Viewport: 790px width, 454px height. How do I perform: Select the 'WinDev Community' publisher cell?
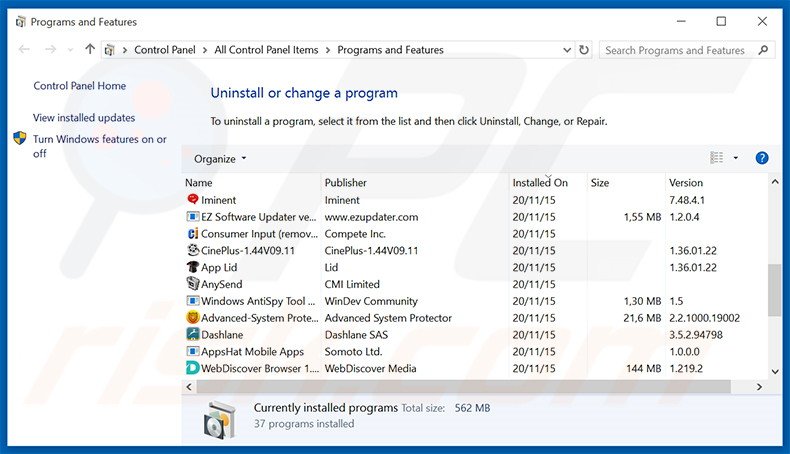pyautogui.click(x=371, y=301)
